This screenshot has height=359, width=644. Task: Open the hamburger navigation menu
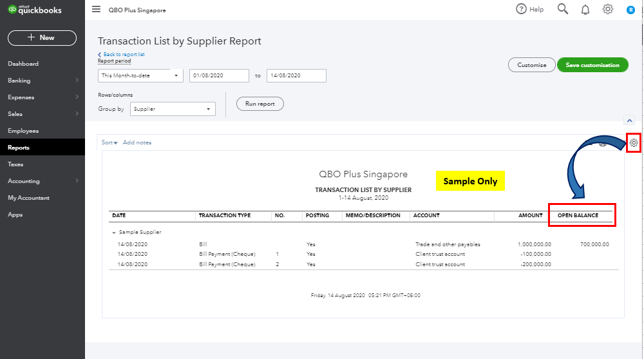[x=96, y=9]
